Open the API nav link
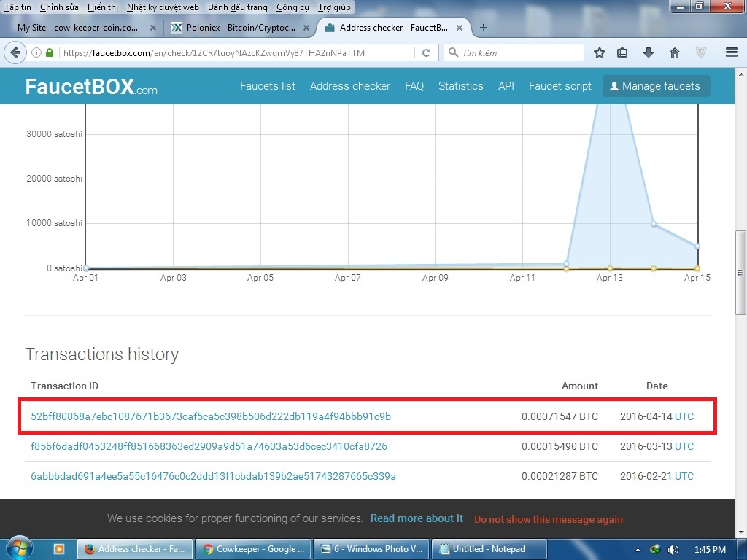This screenshot has height=560, width=747. 506,86
